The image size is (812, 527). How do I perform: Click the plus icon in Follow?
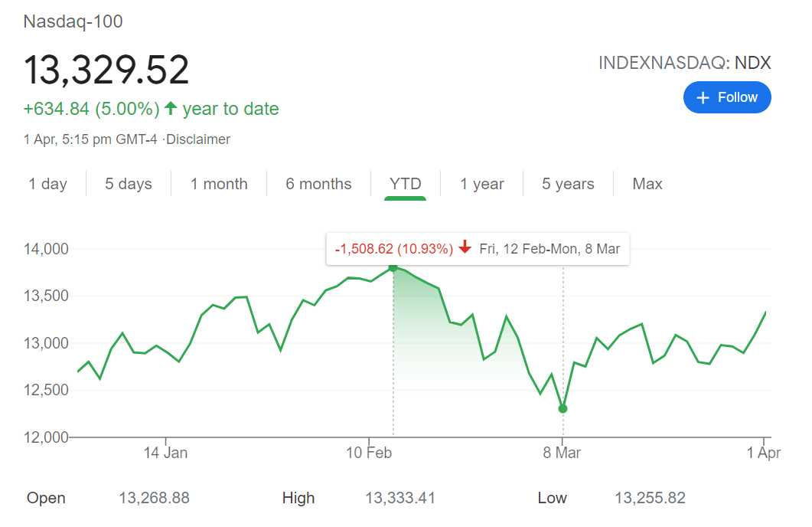[704, 97]
